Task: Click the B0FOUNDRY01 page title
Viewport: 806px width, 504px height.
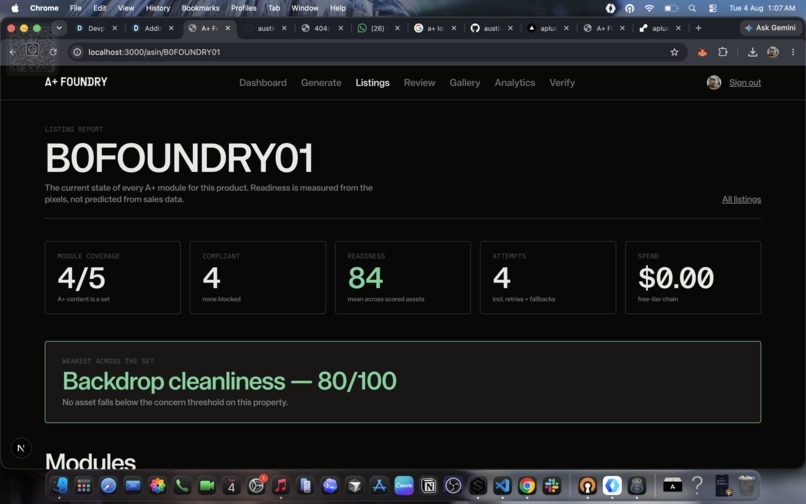Action: pyautogui.click(x=179, y=158)
